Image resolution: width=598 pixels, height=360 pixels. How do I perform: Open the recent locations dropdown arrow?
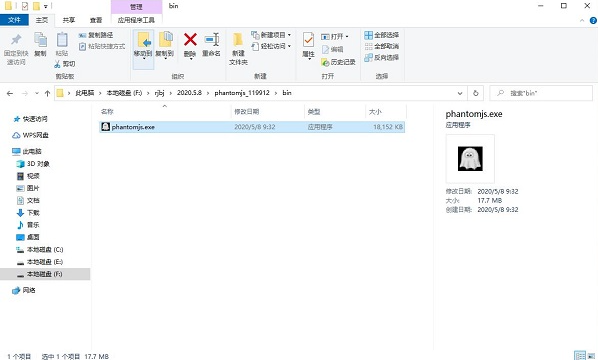tap(37, 93)
